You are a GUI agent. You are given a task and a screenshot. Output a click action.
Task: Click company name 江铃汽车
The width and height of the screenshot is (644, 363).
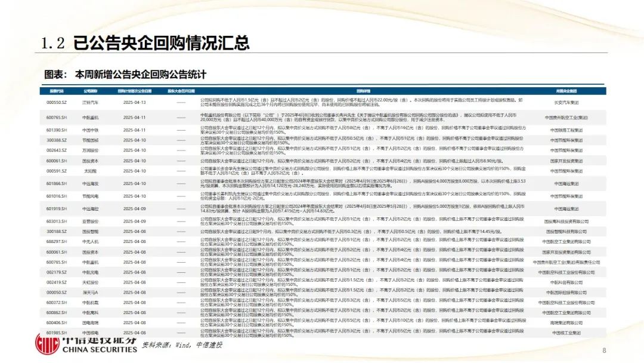click(91, 102)
